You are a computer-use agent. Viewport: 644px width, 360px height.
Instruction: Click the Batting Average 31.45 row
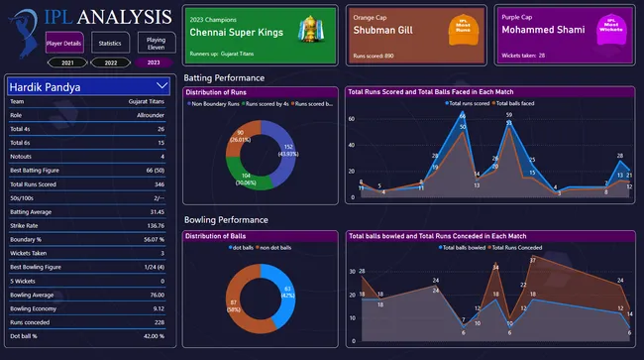coord(87,212)
